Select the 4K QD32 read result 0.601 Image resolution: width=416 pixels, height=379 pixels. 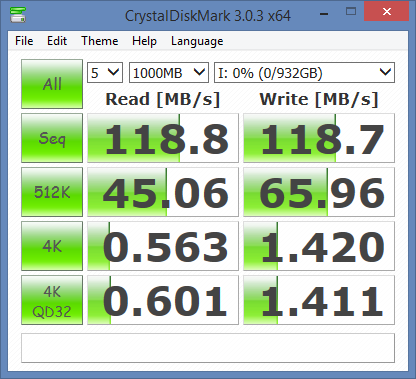coord(163,300)
